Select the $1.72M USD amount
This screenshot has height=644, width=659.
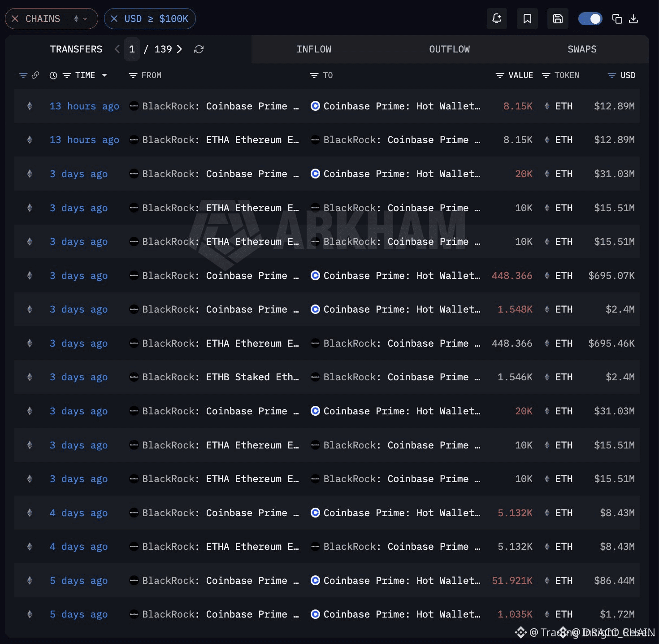coord(617,614)
